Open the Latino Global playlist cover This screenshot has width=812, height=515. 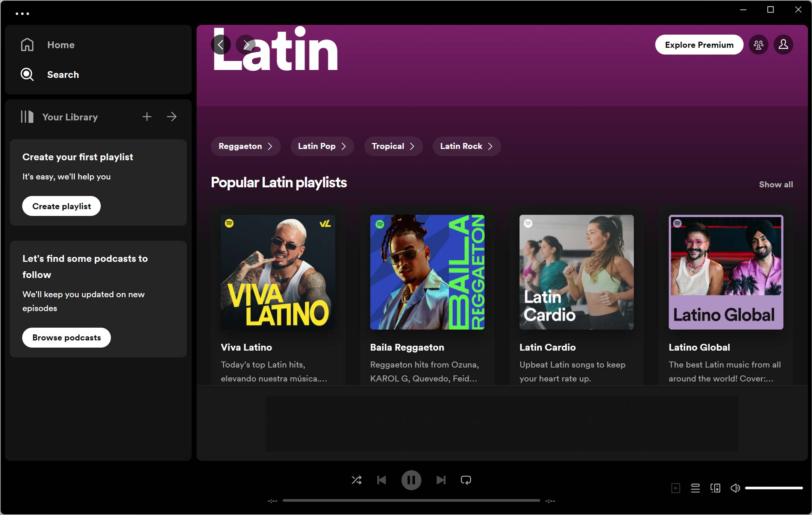pyautogui.click(x=726, y=272)
